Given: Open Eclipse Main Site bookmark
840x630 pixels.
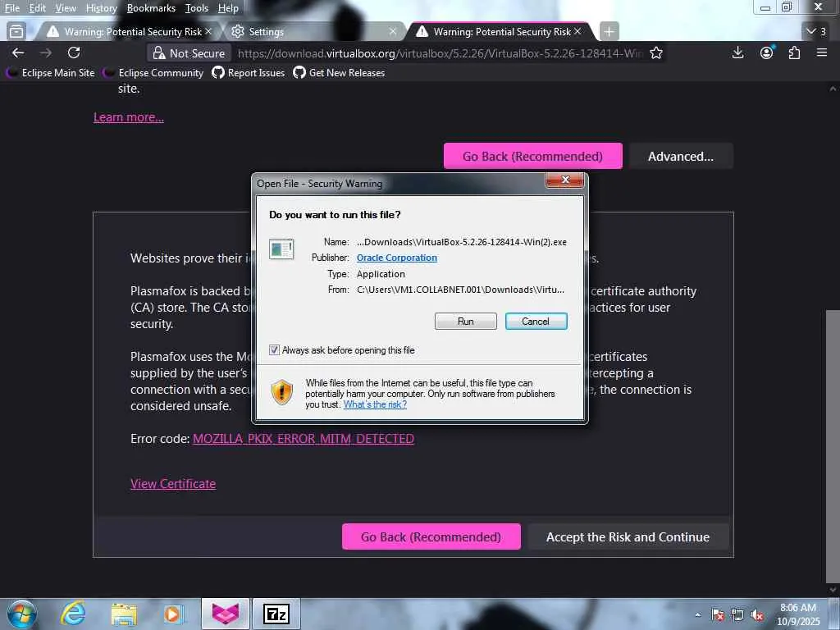Looking at the screenshot, I should tap(50, 73).
